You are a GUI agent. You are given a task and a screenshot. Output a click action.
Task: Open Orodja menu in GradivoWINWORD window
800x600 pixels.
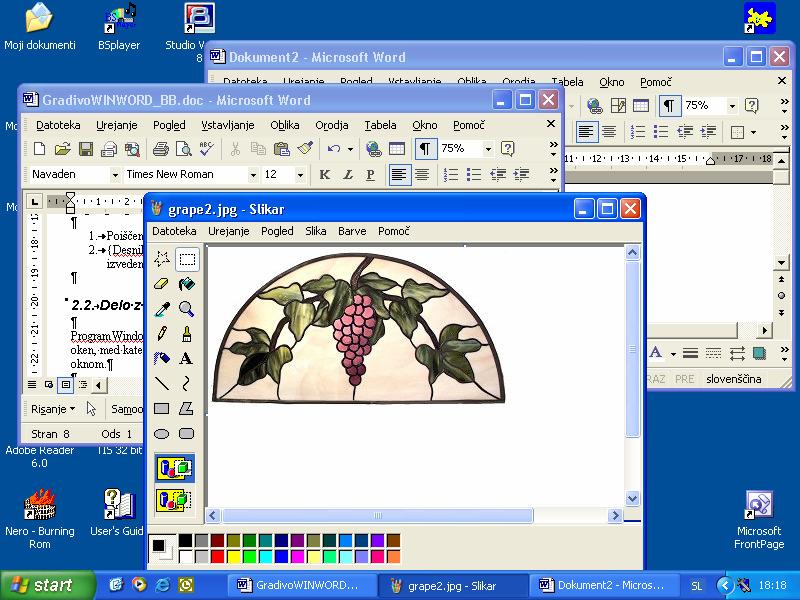332,125
